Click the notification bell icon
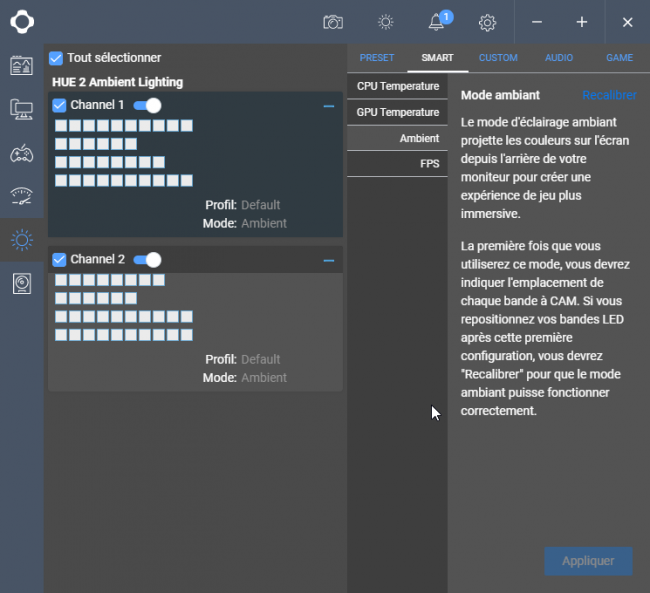This screenshot has height=593, width=650. [436, 22]
